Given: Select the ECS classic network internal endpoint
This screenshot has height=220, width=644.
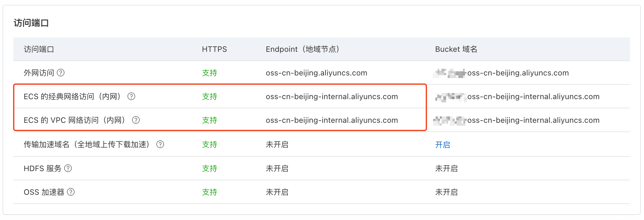Looking at the screenshot, I should click(x=332, y=97).
